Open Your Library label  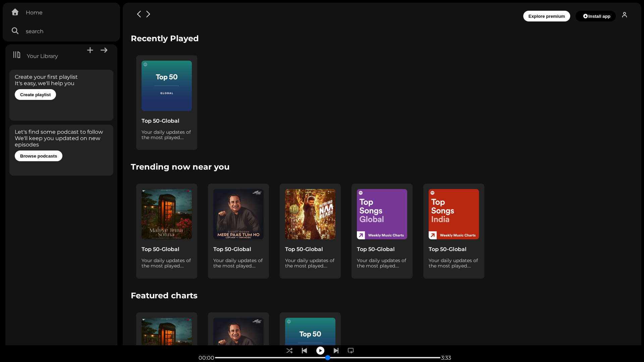coord(42,56)
